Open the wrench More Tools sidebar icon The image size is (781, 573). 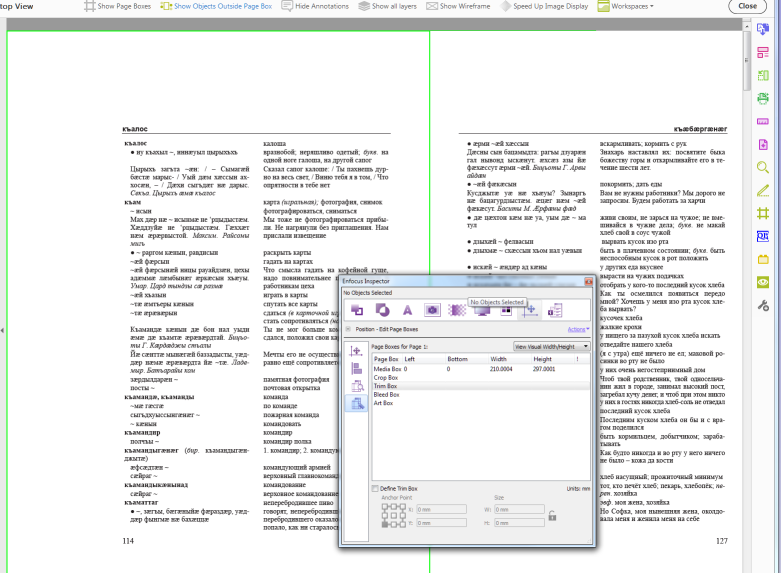pyautogui.click(x=763, y=305)
